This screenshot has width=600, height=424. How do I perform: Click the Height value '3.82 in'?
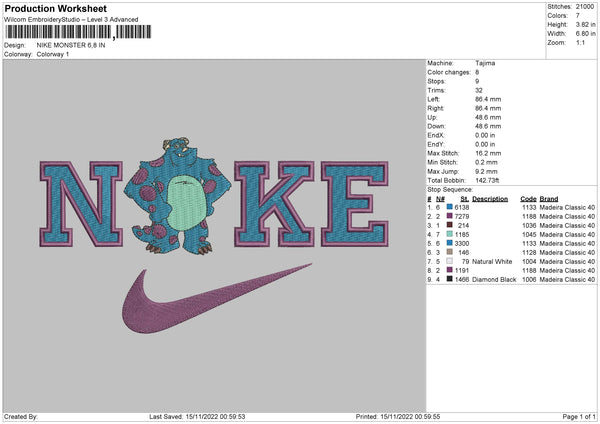pos(585,24)
